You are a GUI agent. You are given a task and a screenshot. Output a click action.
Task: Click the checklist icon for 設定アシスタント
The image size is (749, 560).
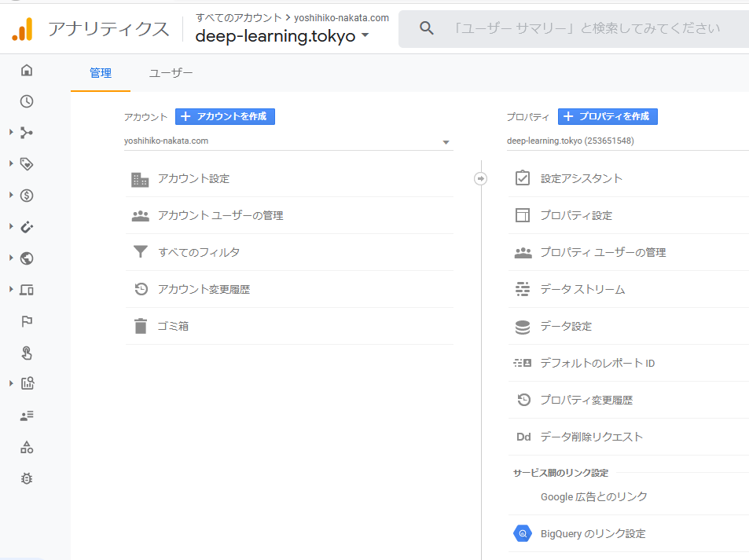523,178
